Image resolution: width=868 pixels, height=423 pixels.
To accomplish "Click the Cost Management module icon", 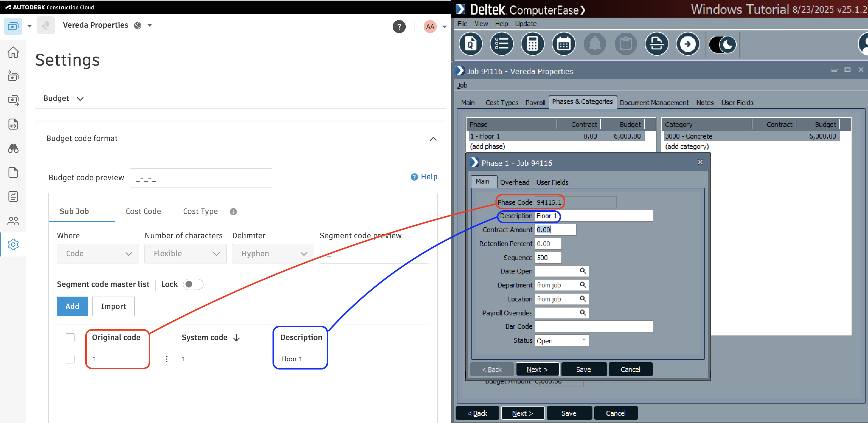I will (x=13, y=26).
